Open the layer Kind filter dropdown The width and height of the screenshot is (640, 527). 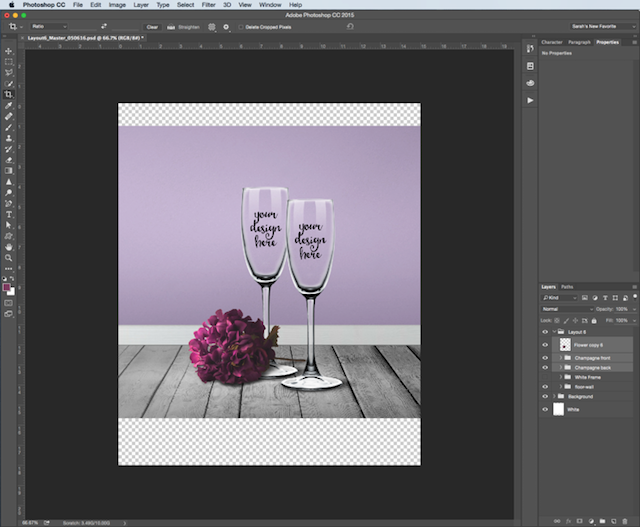point(559,298)
